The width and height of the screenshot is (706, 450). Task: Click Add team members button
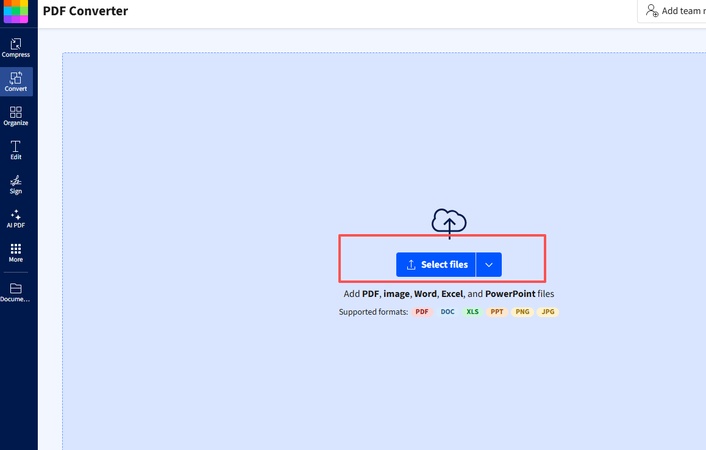click(674, 10)
